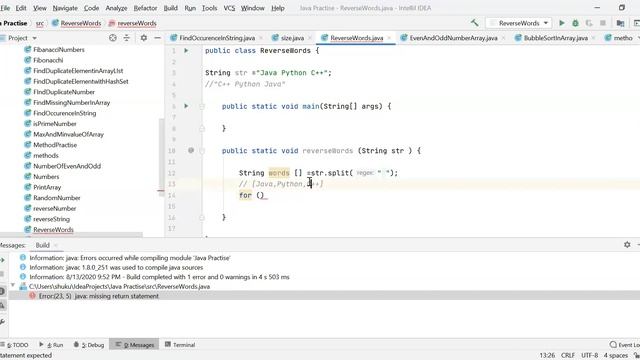Run the ReverseWords configuration with green play button
The width and height of the screenshot is (640, 360).
pyautogui.click(x=562, y=23)
